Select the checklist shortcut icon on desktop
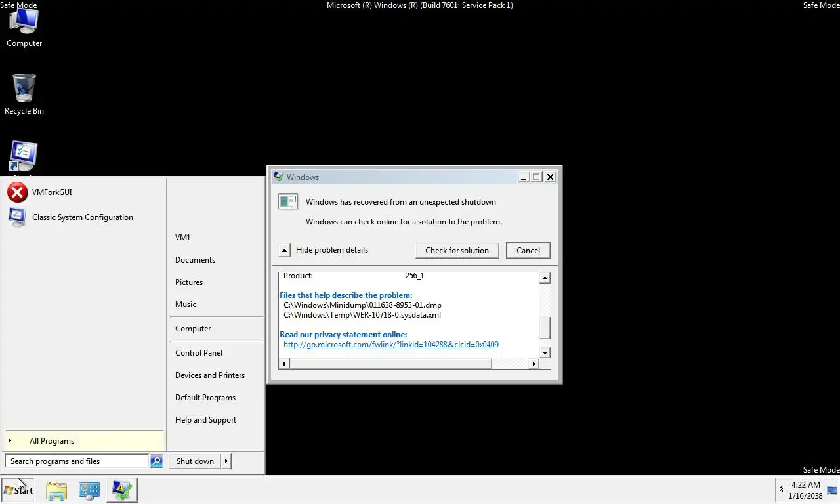The height and width of the screenshot is (504, 840). click(24, 157)
